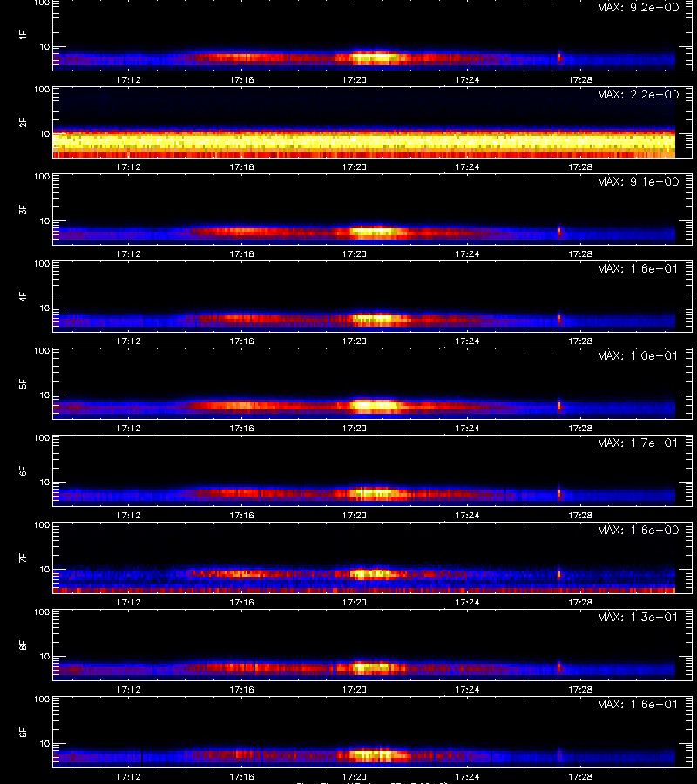
Task: Click the bright yellow burst after 17:20 in panel 9F
Action: point(375,754)
